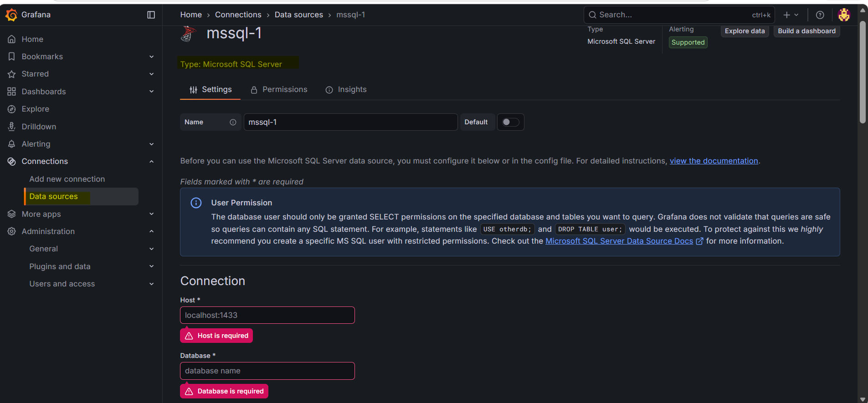Expand the Alerting section chevron
The width and height of the screenshot is (868, 403).
tap(152, 144)
